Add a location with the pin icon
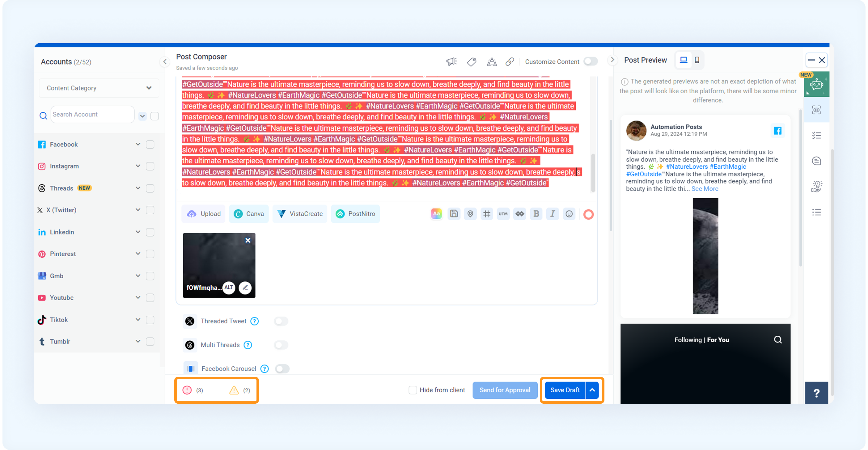868x450 pixels. (470, 214)
